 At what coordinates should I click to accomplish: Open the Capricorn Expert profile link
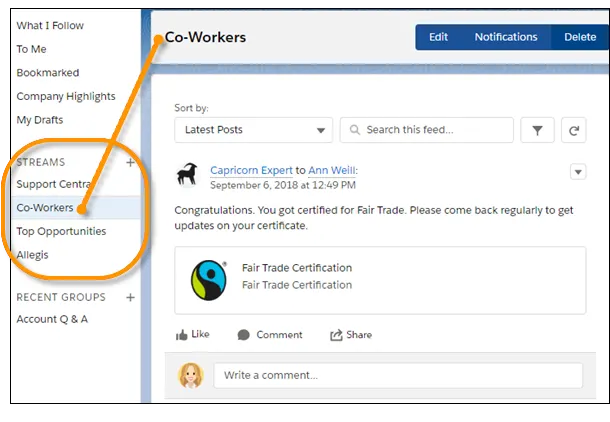point(251,170)
